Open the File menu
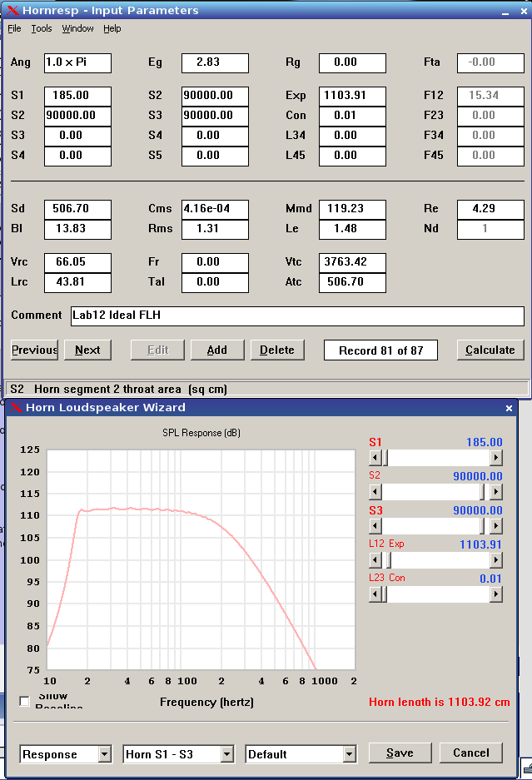Viewport: 532px width, 780px height. [x=14, y=28]
